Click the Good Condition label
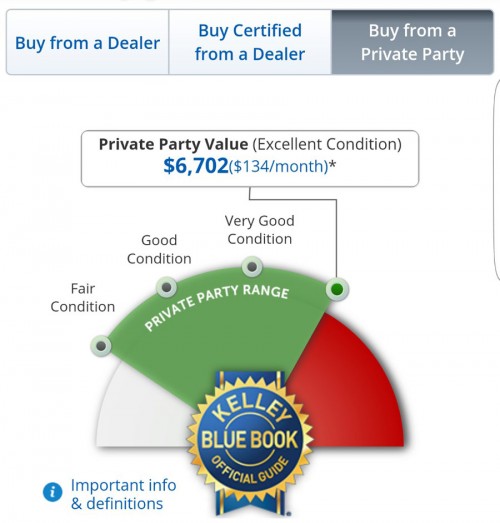 [x=159, y=249]
